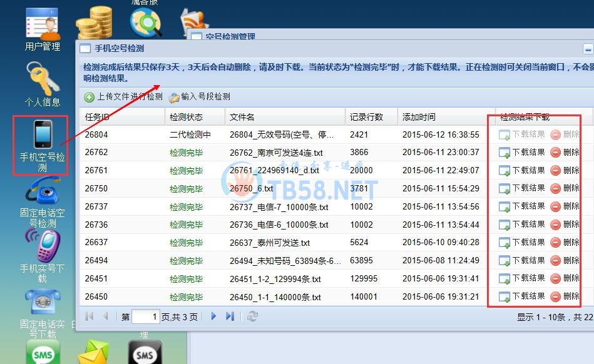
Task: Open the globe with magnifier desktop icon
Action: point(145,23)
